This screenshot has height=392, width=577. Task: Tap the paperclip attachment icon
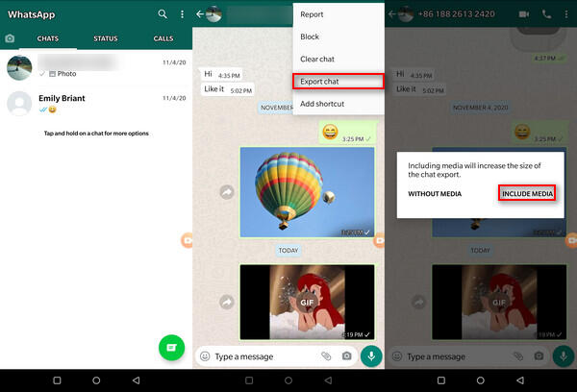tap(326, 356)
